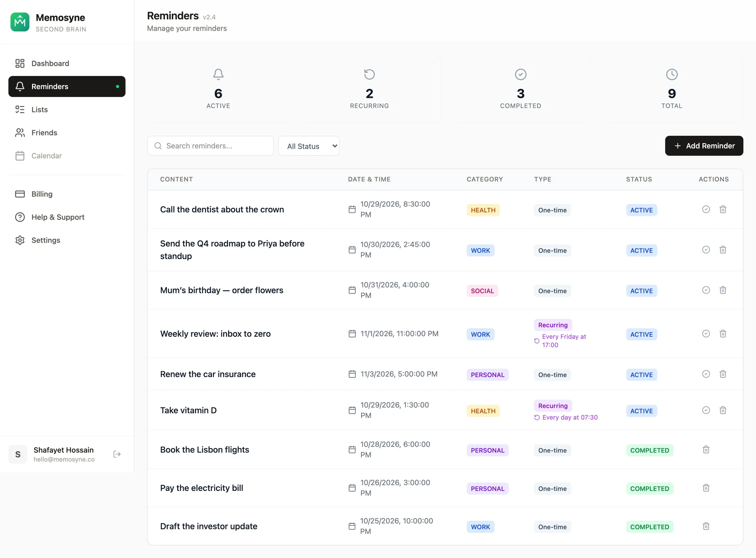Complete the 'Weekly review: inbox to zero' reminder

tap(706, 334)
